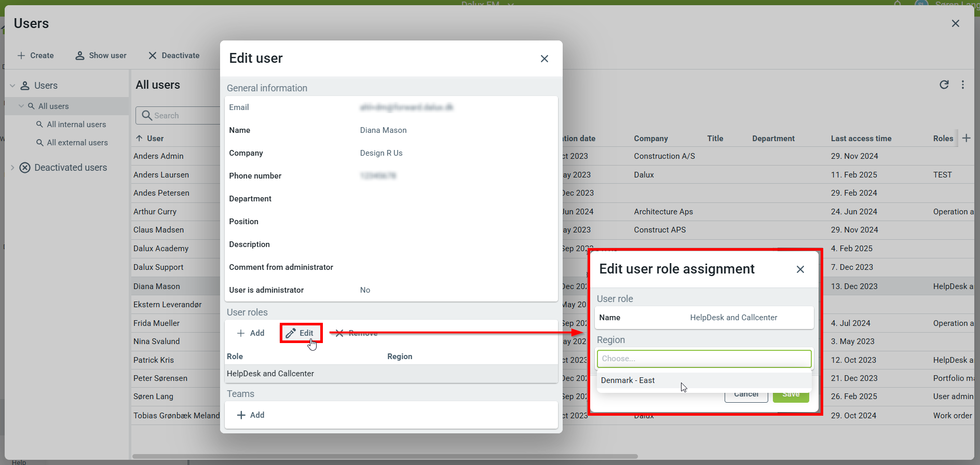
Task: Sort the list by the User column header
Action: (x=155, y=139)
